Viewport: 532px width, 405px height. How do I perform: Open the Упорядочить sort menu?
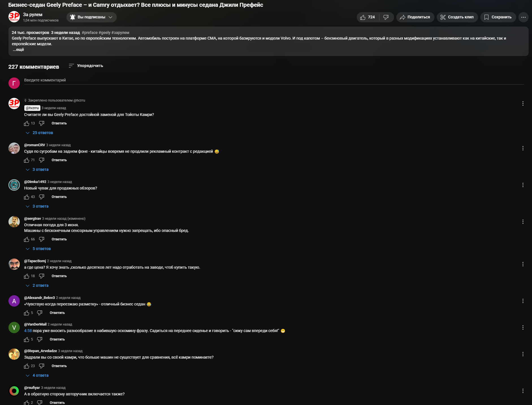point(86,66)
